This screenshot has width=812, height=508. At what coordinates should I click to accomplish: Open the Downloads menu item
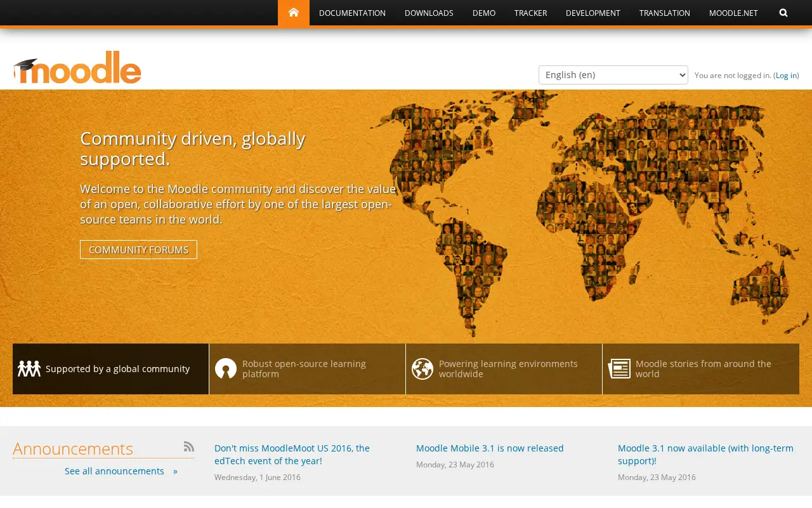coord(429,13)
